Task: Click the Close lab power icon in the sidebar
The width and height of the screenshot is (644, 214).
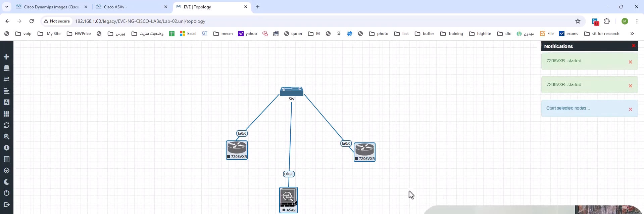Action: [x=6, y=193]
